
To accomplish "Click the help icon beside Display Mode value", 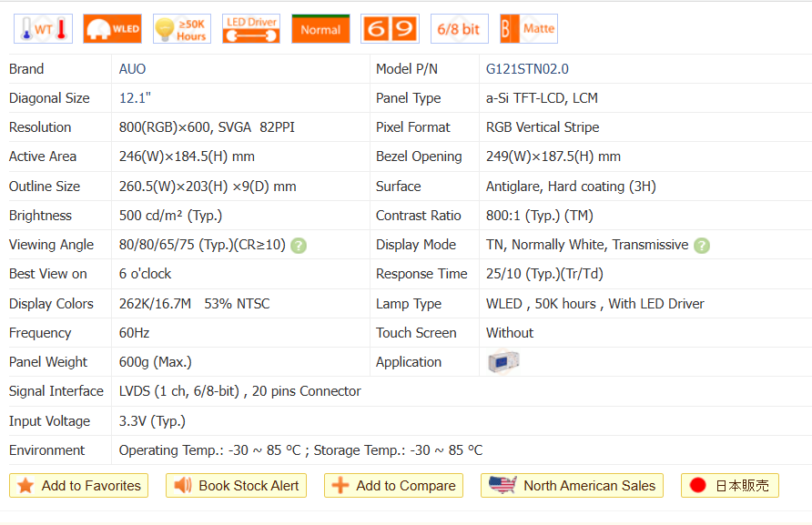I will pyautogui.click(x=701, y=245).
